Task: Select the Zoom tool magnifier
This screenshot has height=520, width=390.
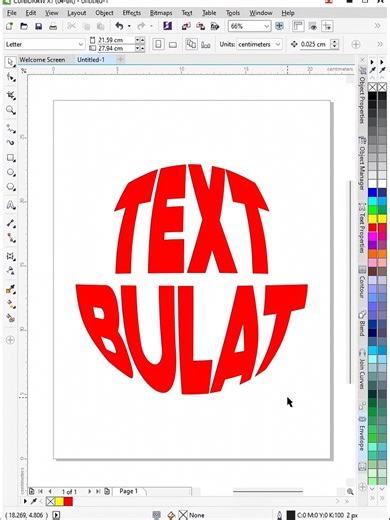Action: (x=11, y=110)
